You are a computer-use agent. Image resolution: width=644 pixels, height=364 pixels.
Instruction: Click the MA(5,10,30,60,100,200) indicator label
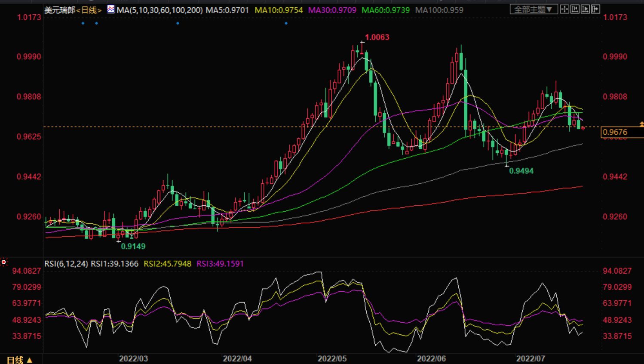click(x=159, y=10)
